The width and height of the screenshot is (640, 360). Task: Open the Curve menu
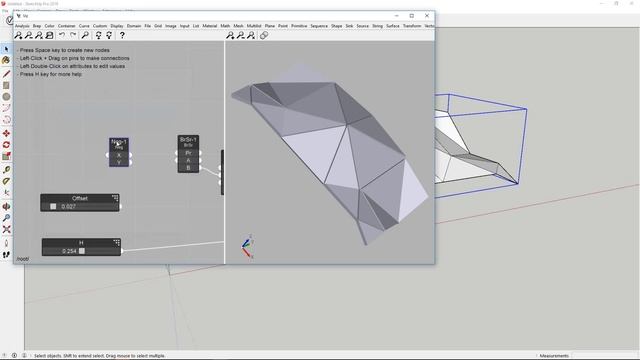click(84, 26)
